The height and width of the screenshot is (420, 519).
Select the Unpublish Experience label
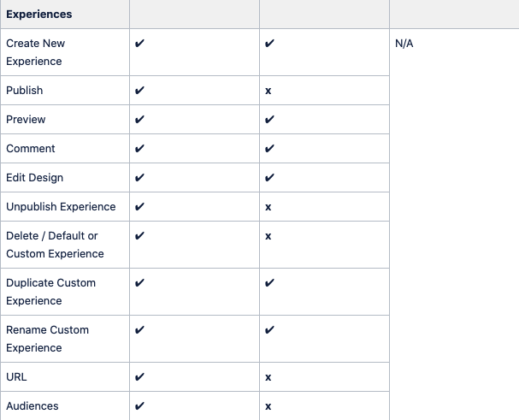point(61,207)
